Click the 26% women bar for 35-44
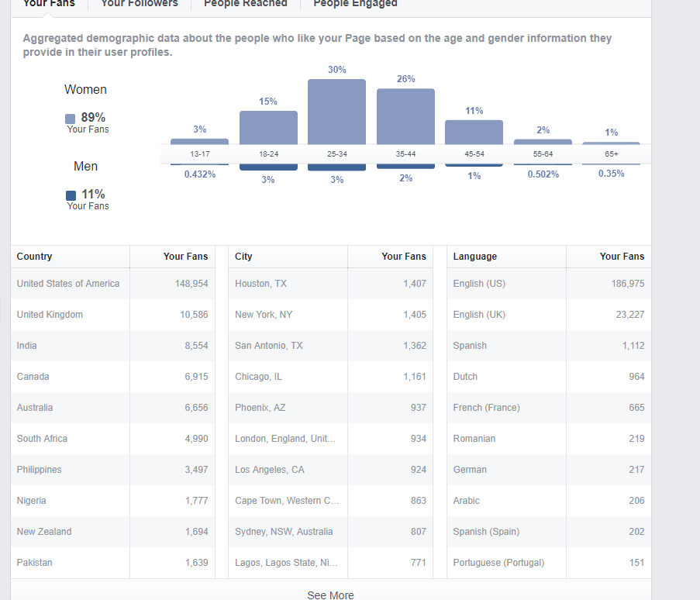 pos(405,116)
